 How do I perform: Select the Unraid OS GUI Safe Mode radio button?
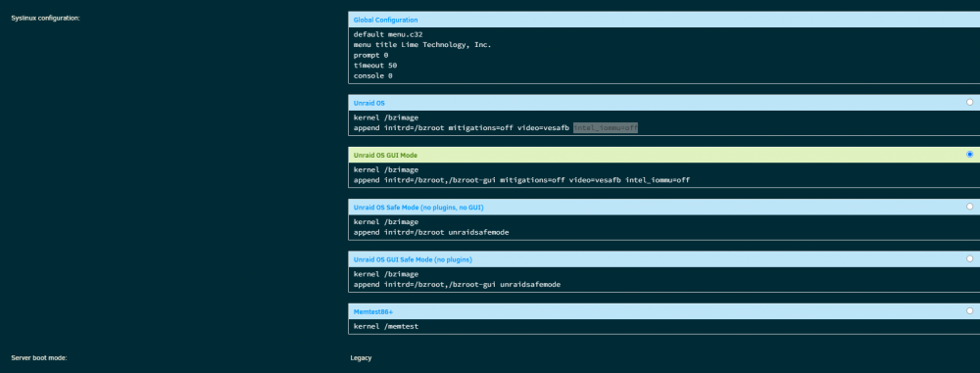(969, 258)
